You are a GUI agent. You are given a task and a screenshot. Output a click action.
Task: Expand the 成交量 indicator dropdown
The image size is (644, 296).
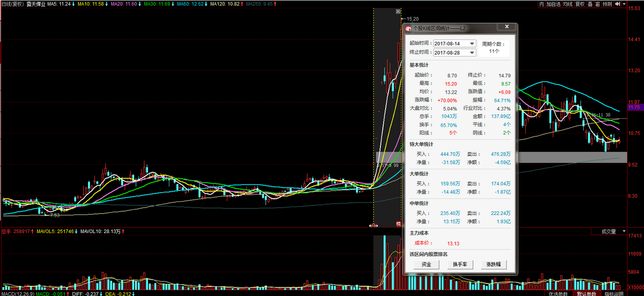(624, 231)
